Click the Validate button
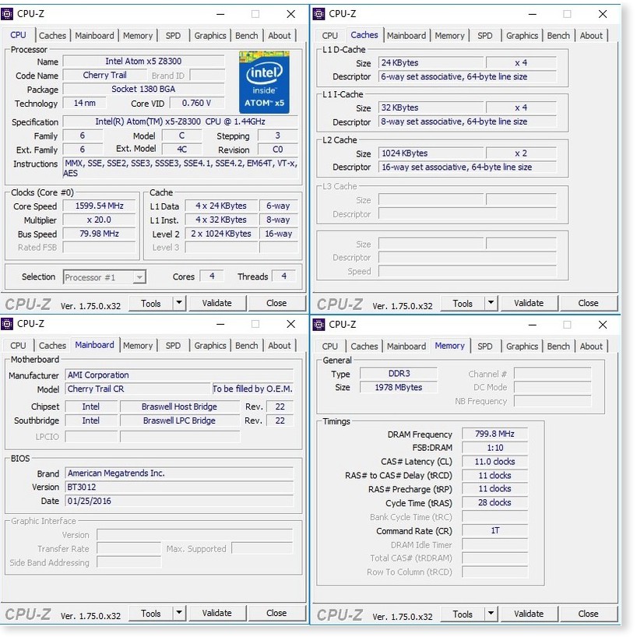 click(217, 303)
